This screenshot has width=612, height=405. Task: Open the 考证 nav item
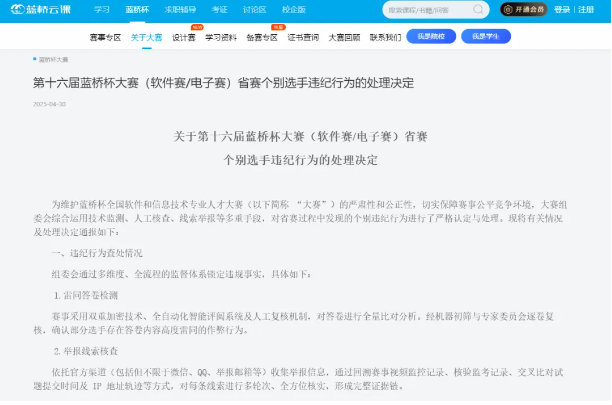coord(219,10)
